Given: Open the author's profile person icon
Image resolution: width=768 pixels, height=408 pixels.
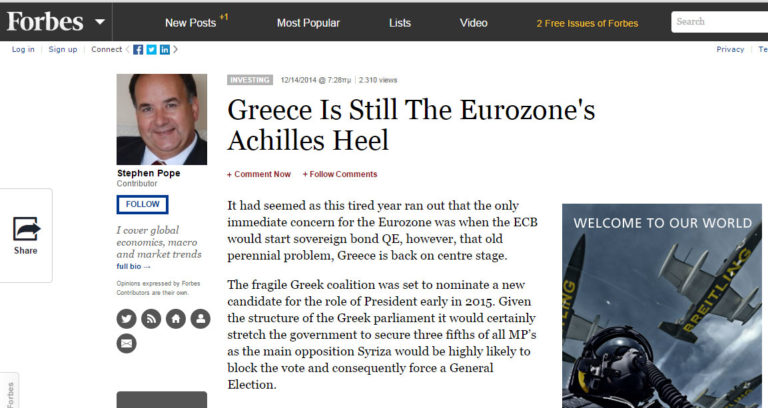Looking at the screenshot, I should tap(201, 319).
